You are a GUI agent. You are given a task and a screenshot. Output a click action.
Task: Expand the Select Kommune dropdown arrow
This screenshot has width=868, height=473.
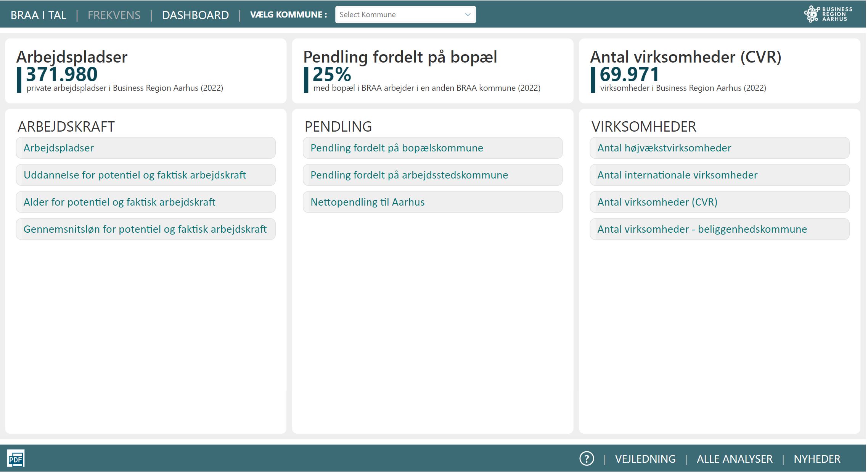(x=469, y=15)
